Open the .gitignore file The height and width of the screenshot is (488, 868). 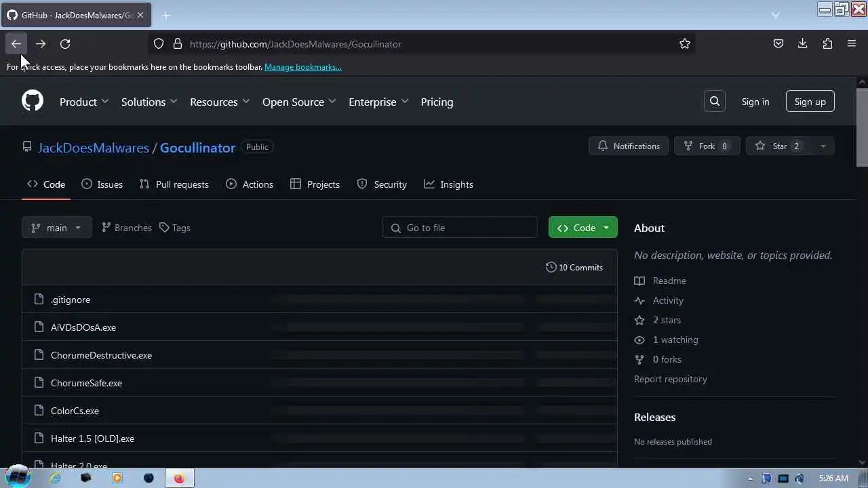[x=71, y=300]
